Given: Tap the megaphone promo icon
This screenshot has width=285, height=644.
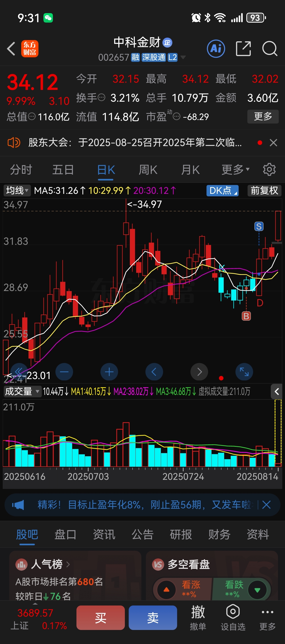Looking at the screenshot, I should [18, 505].
